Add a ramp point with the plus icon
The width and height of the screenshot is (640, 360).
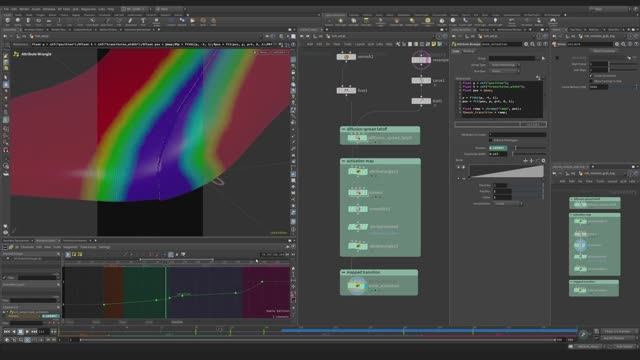coord(525,161)
